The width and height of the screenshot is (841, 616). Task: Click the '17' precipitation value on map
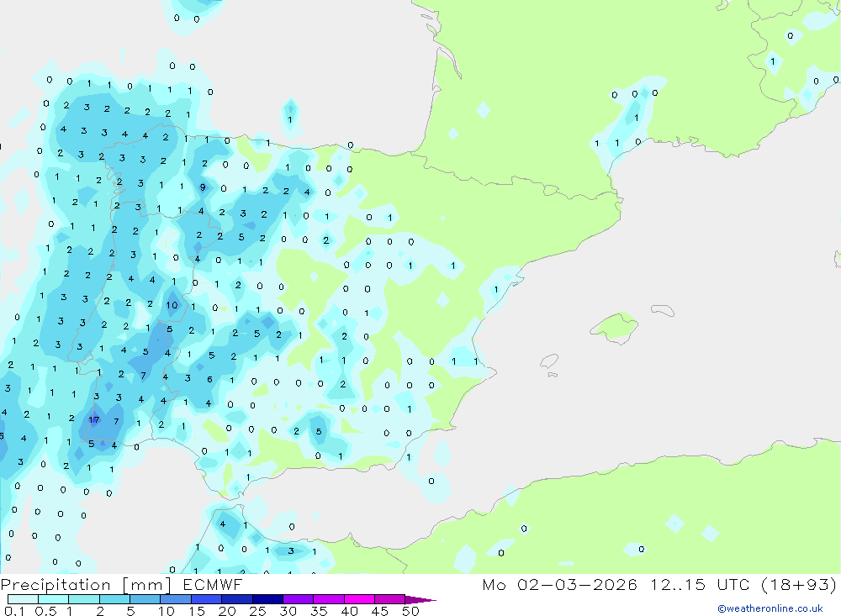pos(94,420)
